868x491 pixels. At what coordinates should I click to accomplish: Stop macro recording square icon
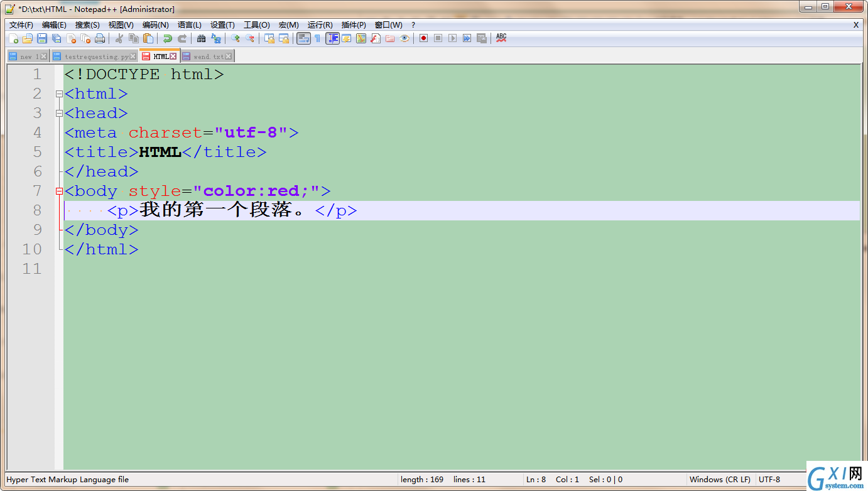[438, 38]
